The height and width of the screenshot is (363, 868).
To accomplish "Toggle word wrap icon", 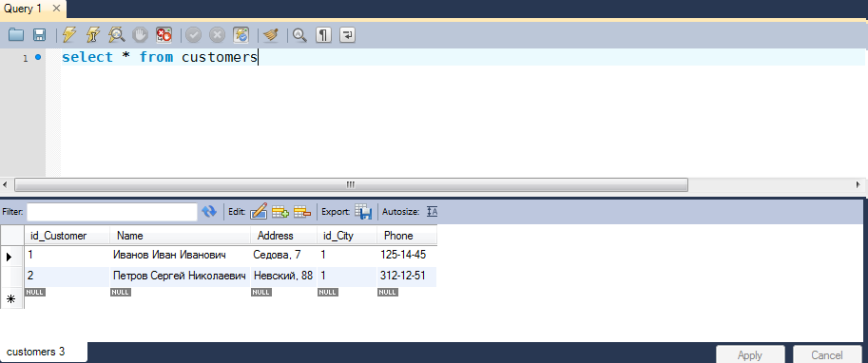I will pos(347,35).
